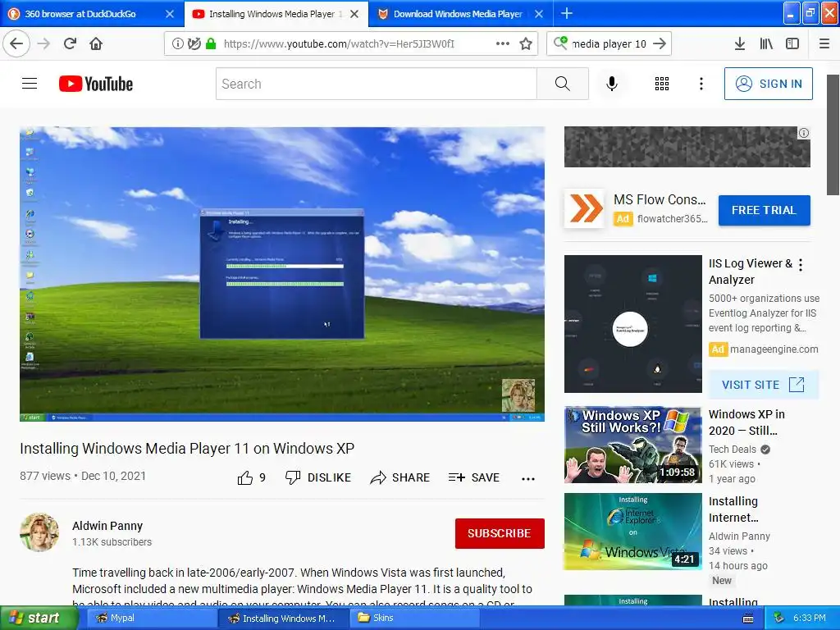Open IIS Log Viewer ad thumbnail
840x630 pixels.
(x=632, y=324)
